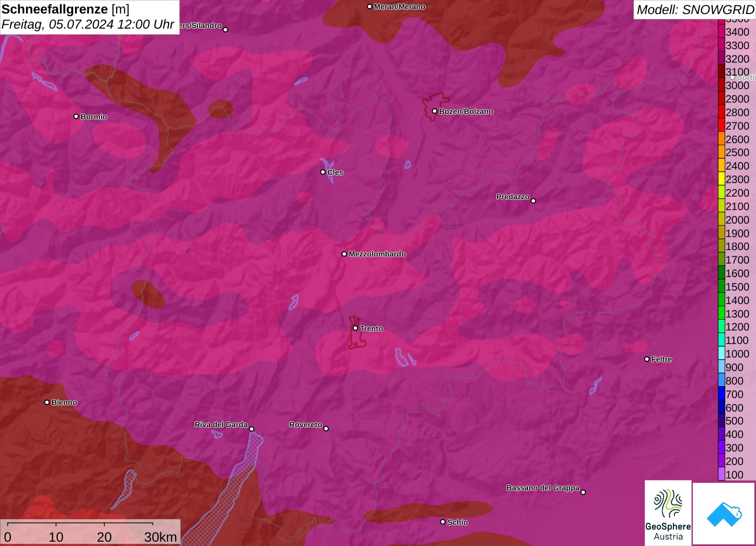Click the Silandro city marker
The height and width of the screenshot is (546, 756).
pos(226,30)
